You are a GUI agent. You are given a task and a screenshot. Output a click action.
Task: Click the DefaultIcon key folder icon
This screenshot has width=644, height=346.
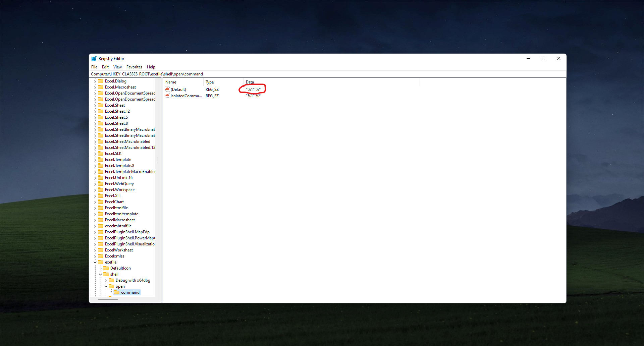pyautogui.click(x=106, y=268)
